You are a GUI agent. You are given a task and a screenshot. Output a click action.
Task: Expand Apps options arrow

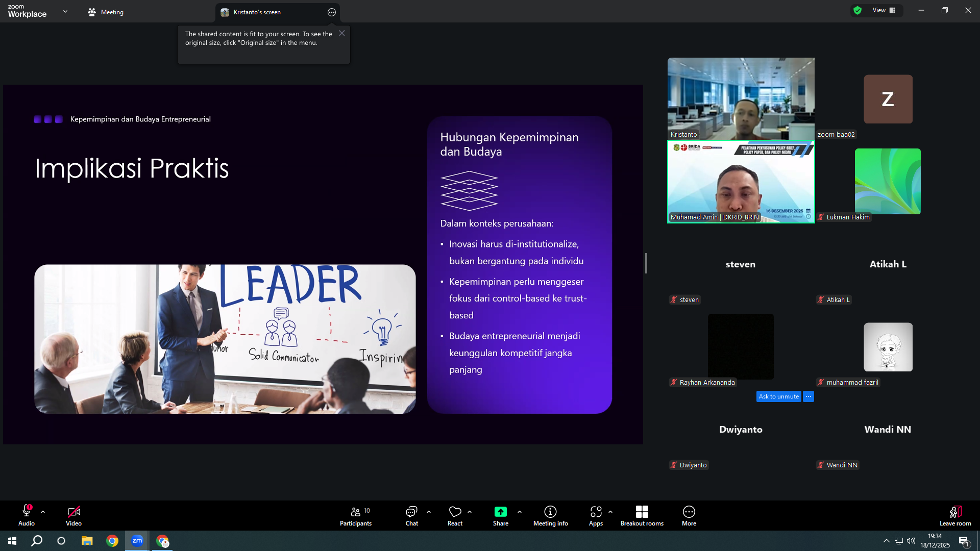[610, 512]
